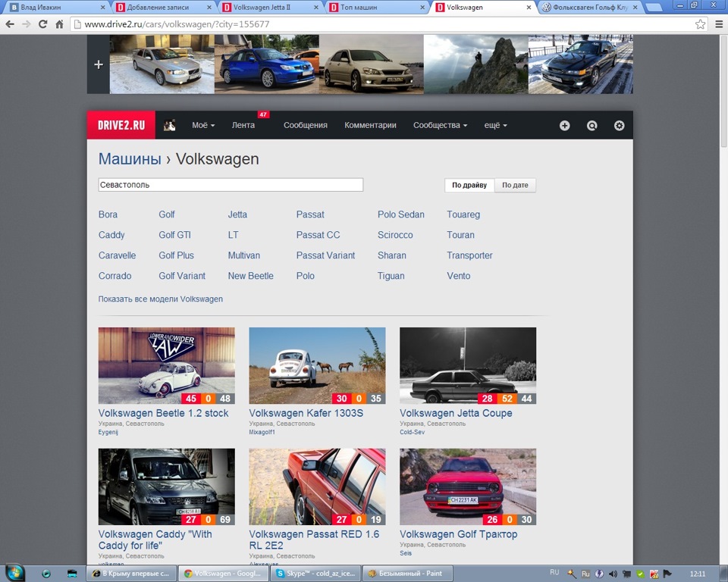728x582 pixels.
Task: Open Сообщения in the navbar
Action: coord(306,125)
